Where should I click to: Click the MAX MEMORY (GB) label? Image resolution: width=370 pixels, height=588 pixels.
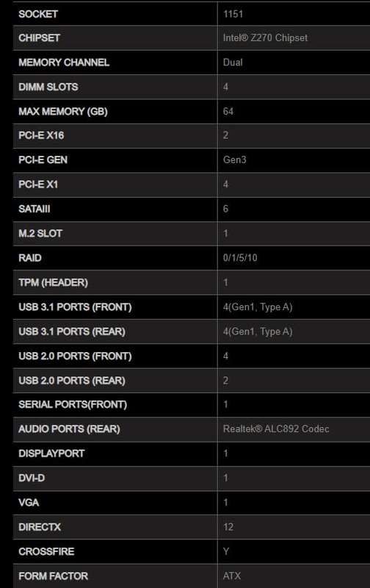click(x=63, y=112)
